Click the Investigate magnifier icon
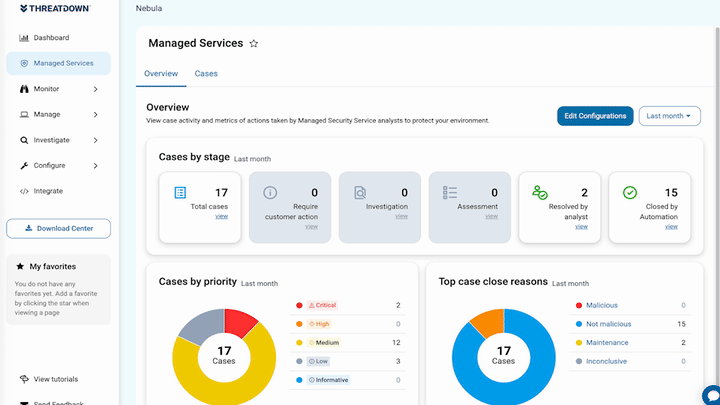The height and width of the screenshot is (405, 720). click(x=24, y=140)
